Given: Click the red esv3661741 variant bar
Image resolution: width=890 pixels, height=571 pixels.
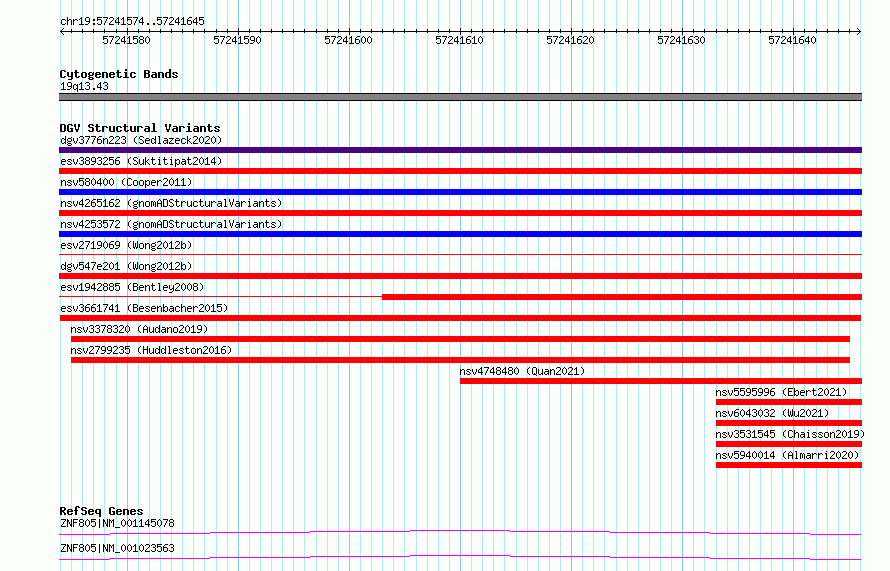Looking at the screenshot, I should (x=460, y=318).
